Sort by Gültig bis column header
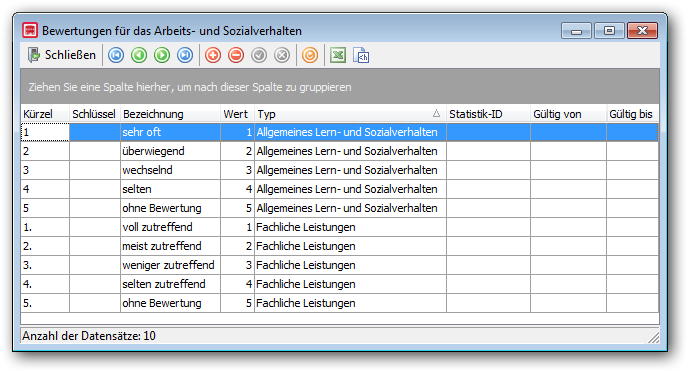This screenshot has height=372, width=688. tap(633, 114)
